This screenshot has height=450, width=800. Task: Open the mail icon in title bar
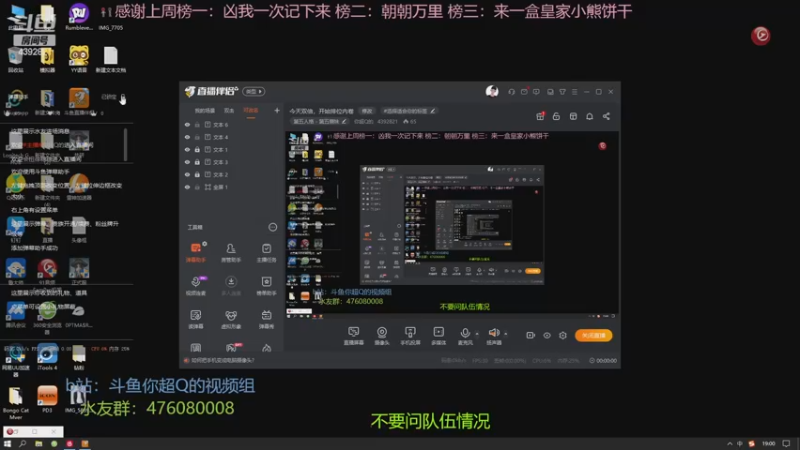[x=524, y=92]
